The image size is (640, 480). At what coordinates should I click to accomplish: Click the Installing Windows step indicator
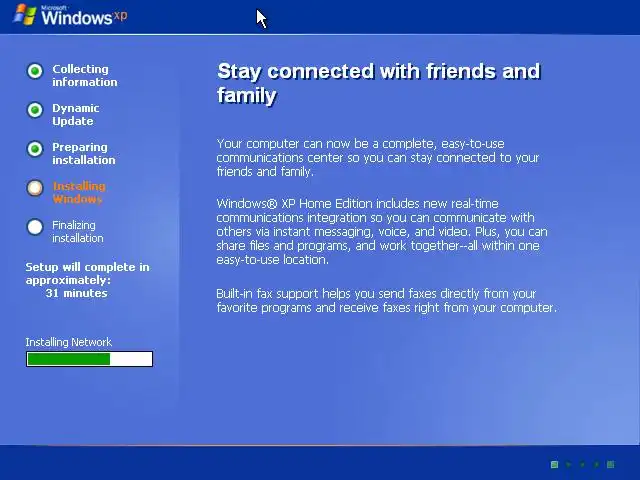coord(35,188)
